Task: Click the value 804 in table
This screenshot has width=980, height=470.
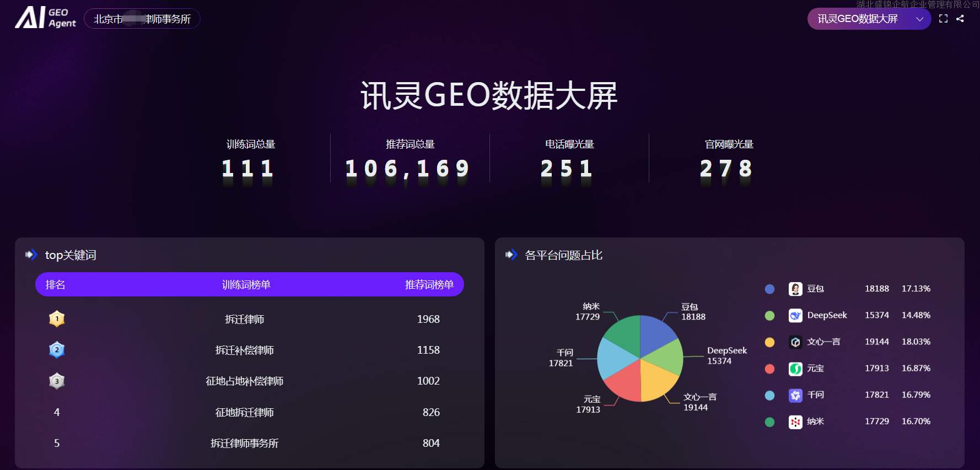Action: pyautogui.click(x=431, y=443)
